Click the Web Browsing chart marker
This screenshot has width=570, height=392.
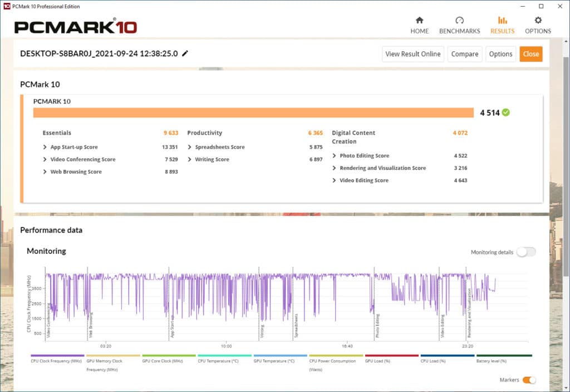pyautogui.click(x=91, y=325)
